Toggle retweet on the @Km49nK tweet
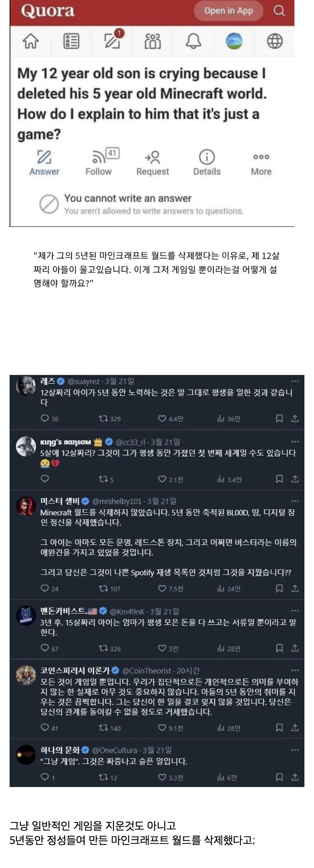Image resolution: width=314 pixels, height=868 pixels. [103, 649]
